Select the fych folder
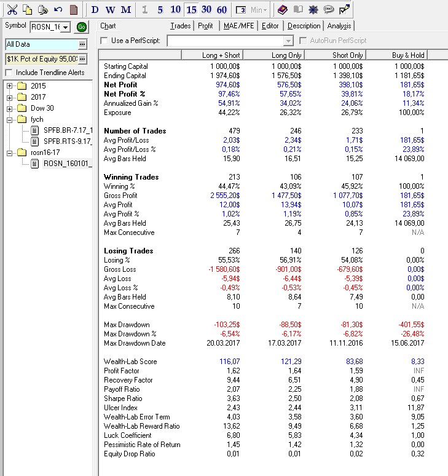The width and height of the screenshot is (448, 476). point(37,119)
